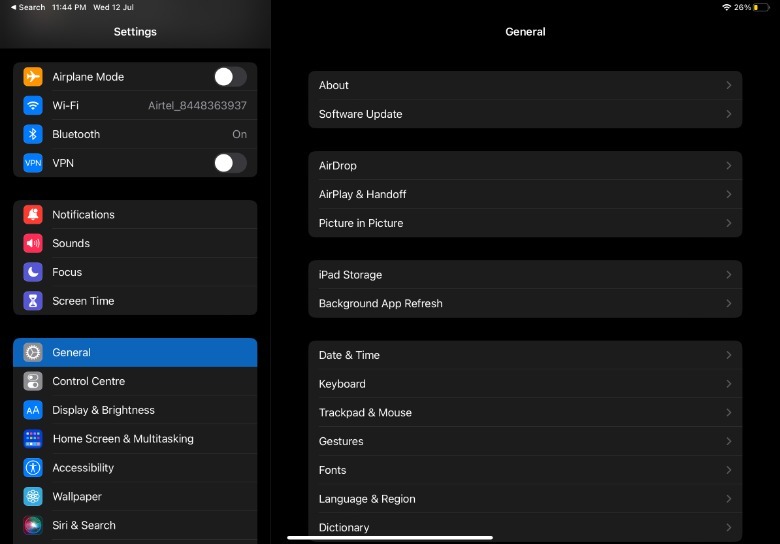The height and width of the screenshot is (544, 780).
Task: Tap the Wallpaper flower icon
Action: coord(33,496)
